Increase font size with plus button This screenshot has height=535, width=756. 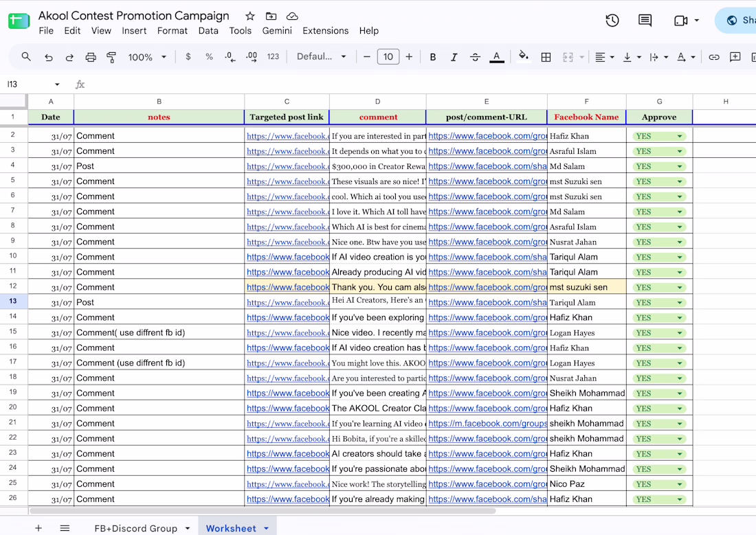[409, 57]
